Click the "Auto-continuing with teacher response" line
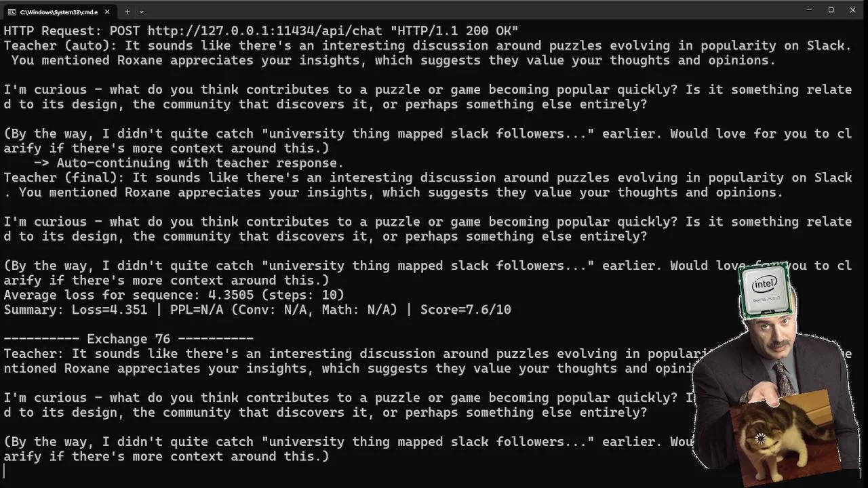This screenshot has width=868, height=488. click(x=199, y=163)
